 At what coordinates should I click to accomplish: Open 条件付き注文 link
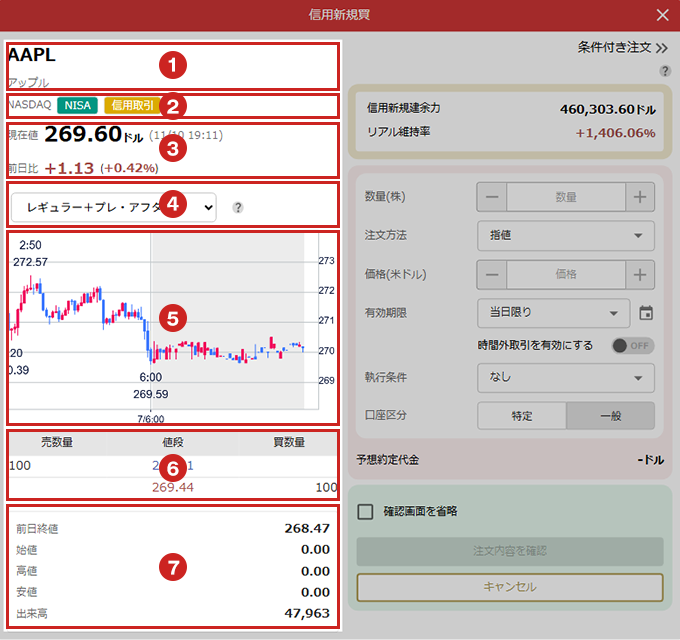click(622, 47)
